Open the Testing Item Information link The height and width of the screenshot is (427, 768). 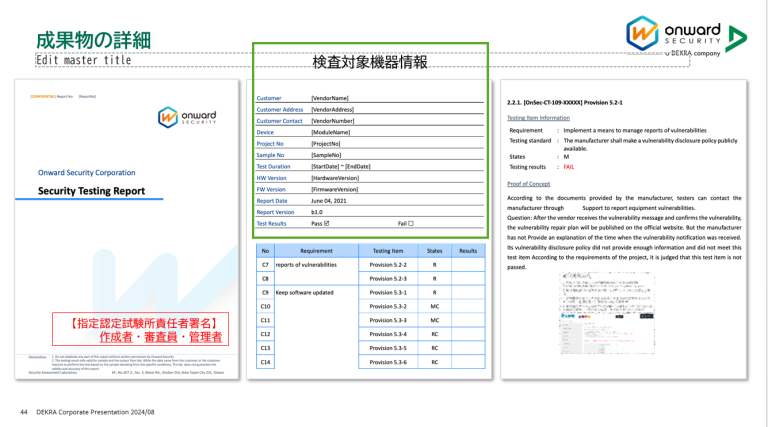tap(538, 118)
